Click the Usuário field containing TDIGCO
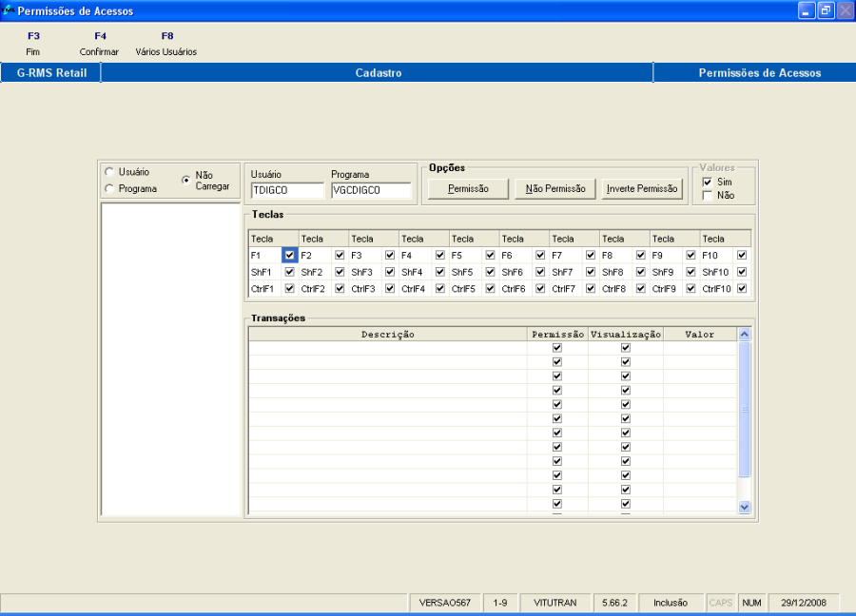The width and height of the screenshot is (856, 616). tap(287, 190)
